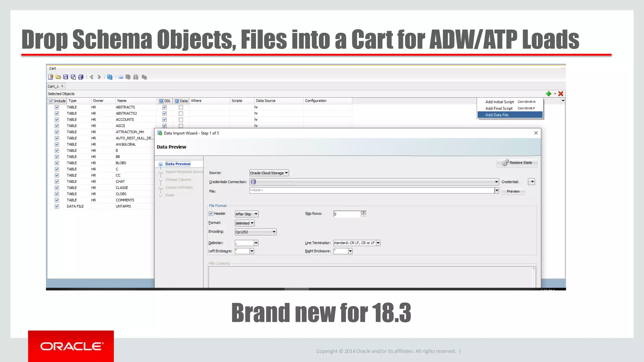Click the Save Cart As toolbar icon
This screenshot has width=644, height=362.
73,77
